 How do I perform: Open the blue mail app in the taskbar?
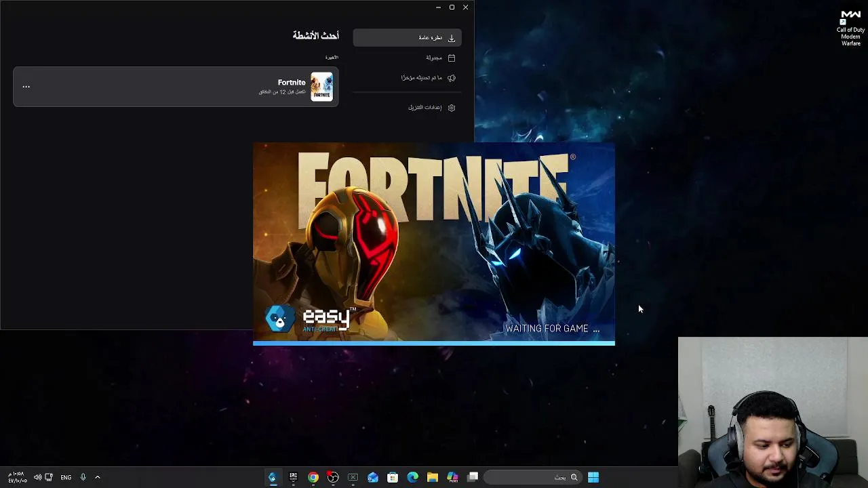click(x=373, y=477)
